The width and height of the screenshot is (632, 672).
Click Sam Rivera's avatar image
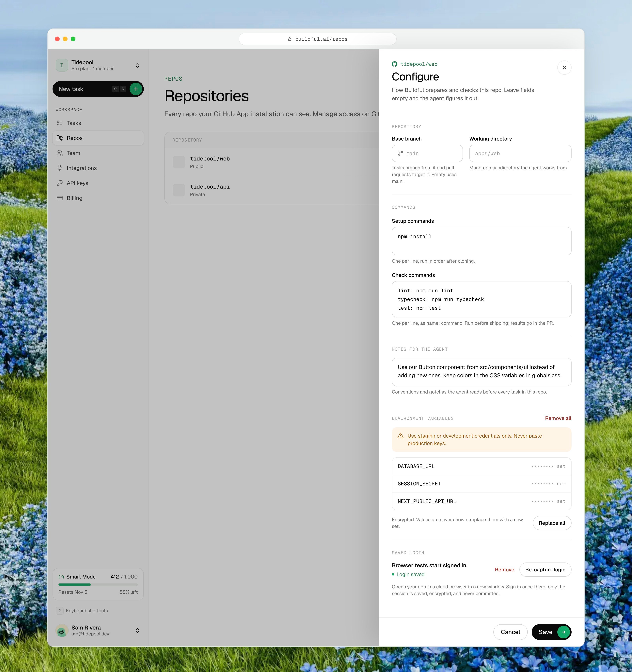pyautogui.click(x=62, y=630)
